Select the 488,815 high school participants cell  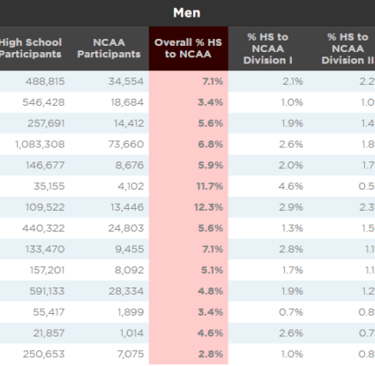point(45,81)
